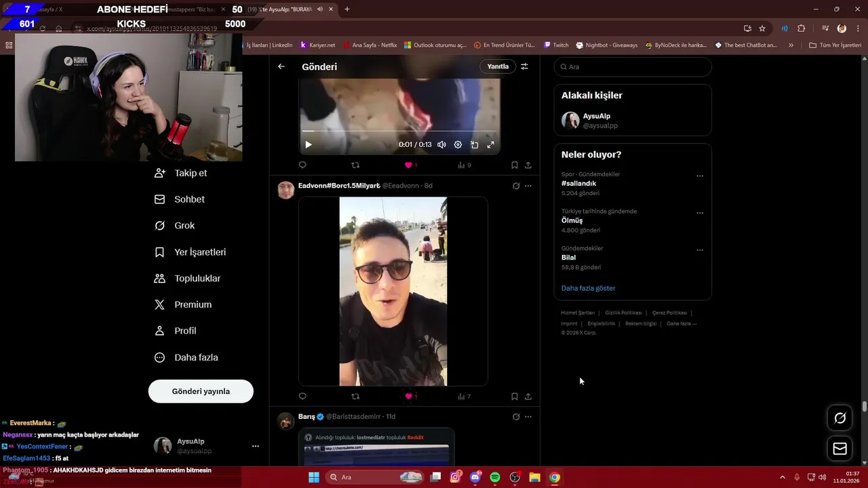Open Kariyer.net bookmark
Screen dimensions: 868x488
[317, 45]
